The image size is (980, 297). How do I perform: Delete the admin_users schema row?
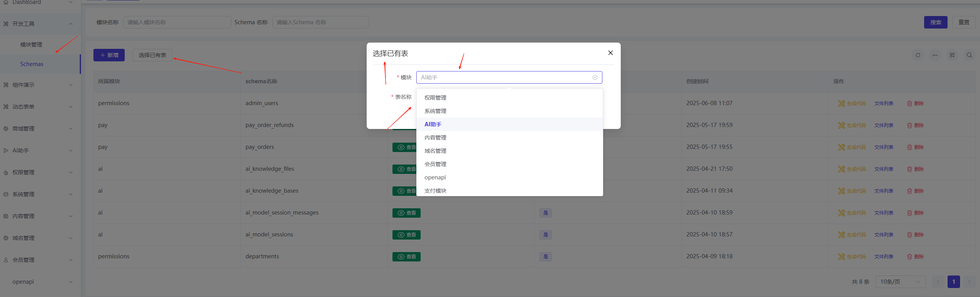[916, 104]
